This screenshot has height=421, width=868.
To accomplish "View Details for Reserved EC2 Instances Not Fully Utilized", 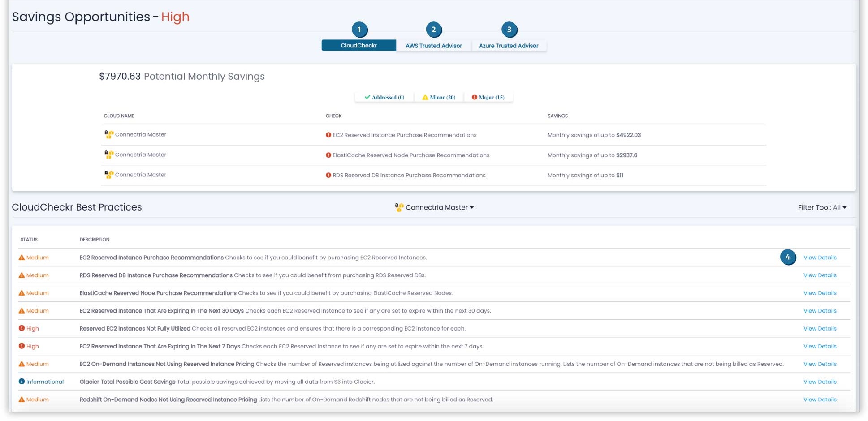I will 820,328.
